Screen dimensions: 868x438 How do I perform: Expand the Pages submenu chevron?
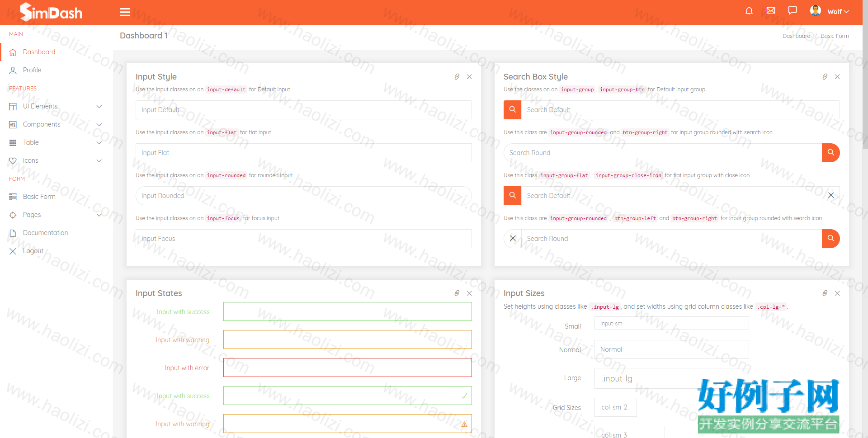click(99, 215)
